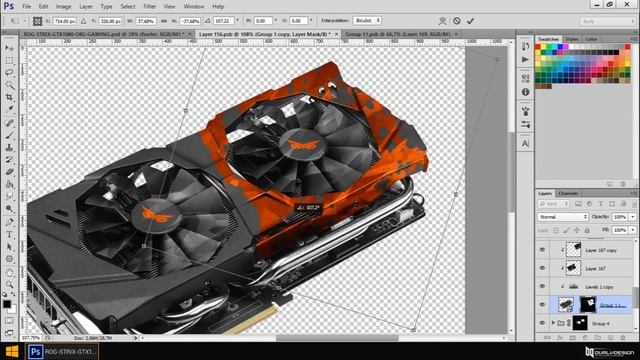Select the Zoom tool in the toolbox
This screenshot has height=360, width=640.
click(x=9, y=284)
